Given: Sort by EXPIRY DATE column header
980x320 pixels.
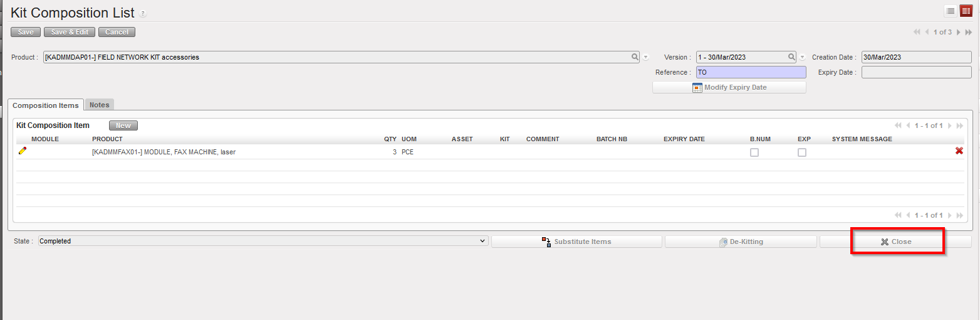Looking at the screenshot, I should 684,139.
